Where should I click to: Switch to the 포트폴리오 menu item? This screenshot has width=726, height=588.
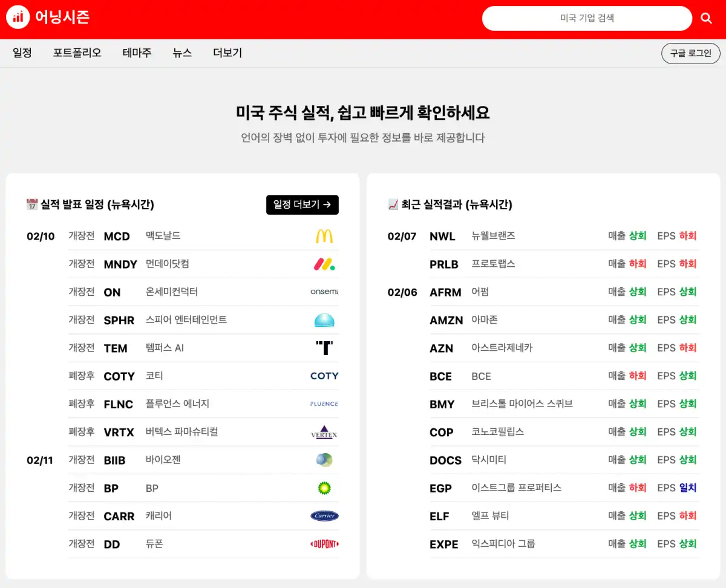(x=77, y=53)
